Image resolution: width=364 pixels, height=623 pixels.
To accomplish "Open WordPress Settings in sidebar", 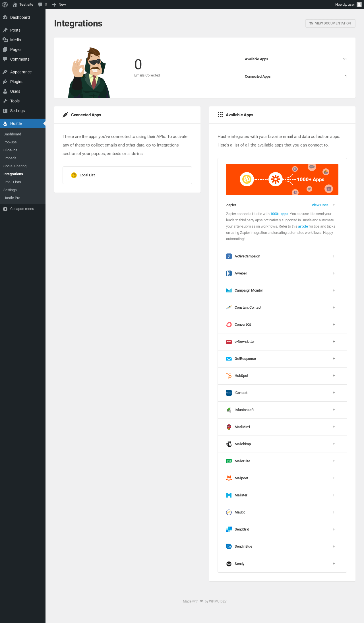I will pyautogui.click(x=23, y=111).
